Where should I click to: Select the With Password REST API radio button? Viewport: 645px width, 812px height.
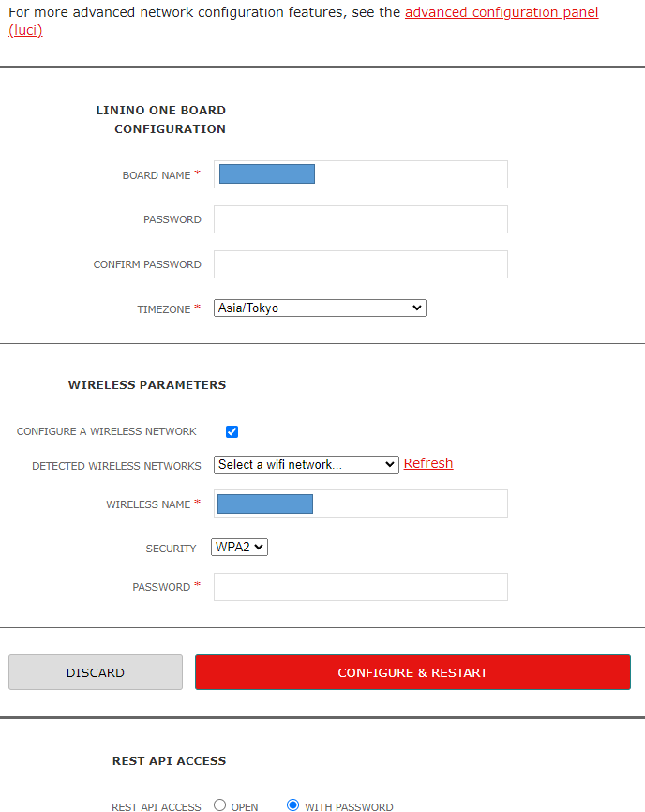pos(293,805)
